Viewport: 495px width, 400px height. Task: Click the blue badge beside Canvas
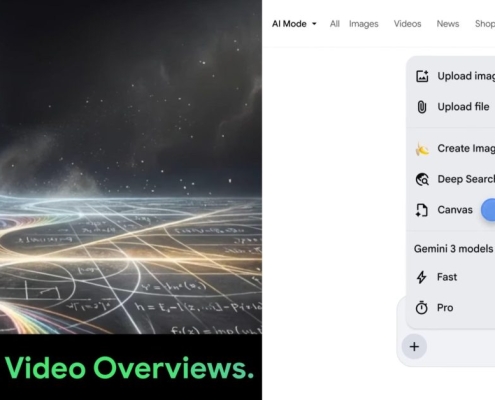click(x=488, y=210)
